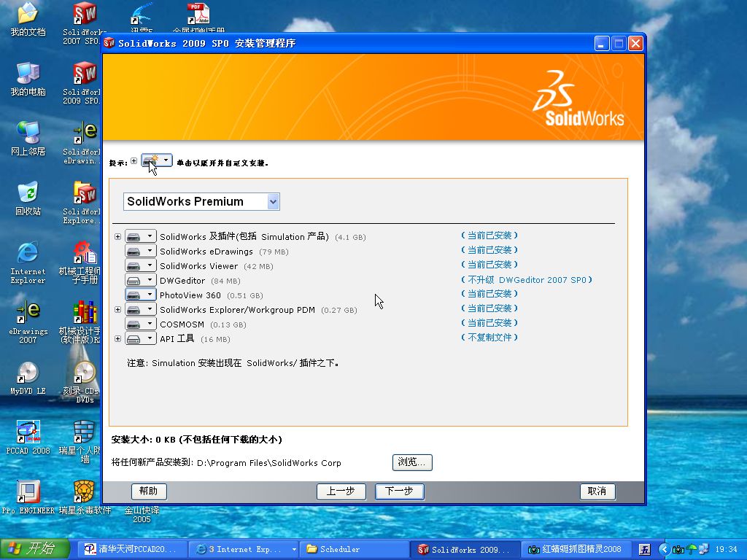Open 我的电脑 desktop icon
The height and width of the screenshot is (560, 747).
coord(28,79)
